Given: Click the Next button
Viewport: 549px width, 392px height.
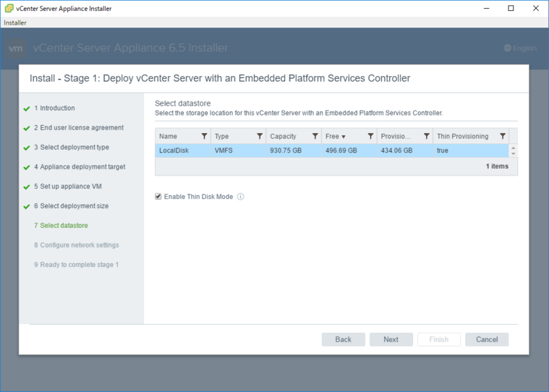Looking at the screenshot, I should (391, 339).
